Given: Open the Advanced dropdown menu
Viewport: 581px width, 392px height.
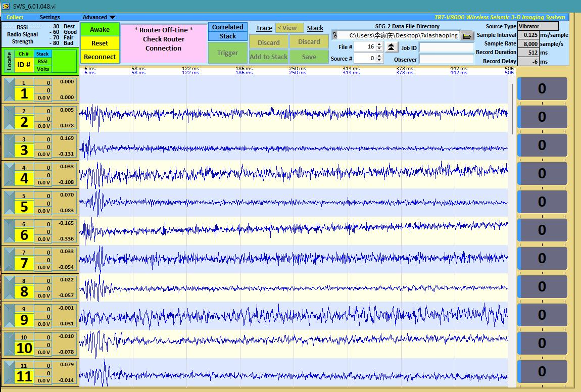Looking at the screenshot, I should [99, 17].
